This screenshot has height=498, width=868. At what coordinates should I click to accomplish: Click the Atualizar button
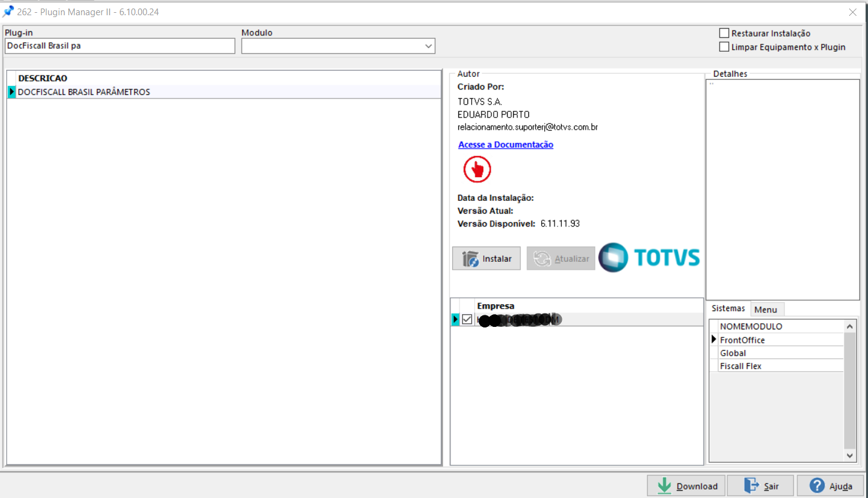[561, 259]
